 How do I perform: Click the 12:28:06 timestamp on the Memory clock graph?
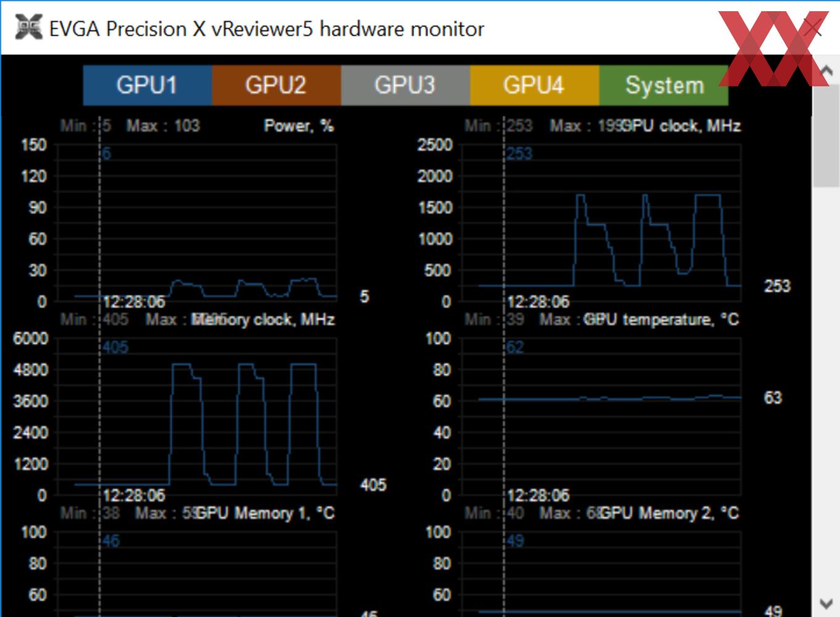click(x=134, y=495)
